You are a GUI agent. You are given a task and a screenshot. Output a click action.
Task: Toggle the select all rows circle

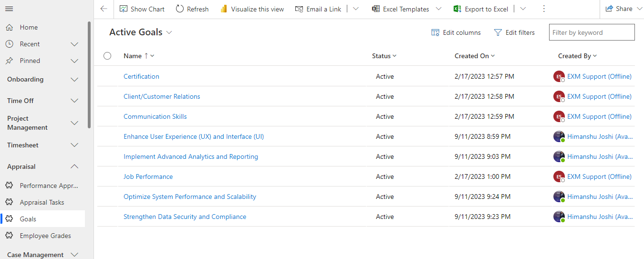pos(107,56)
